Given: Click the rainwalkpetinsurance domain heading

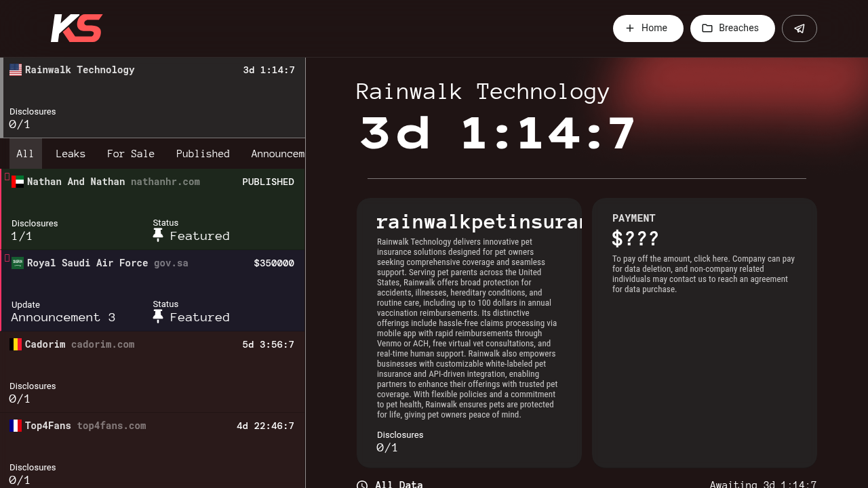Looking at the screenshot, I should tap(478, 222).
